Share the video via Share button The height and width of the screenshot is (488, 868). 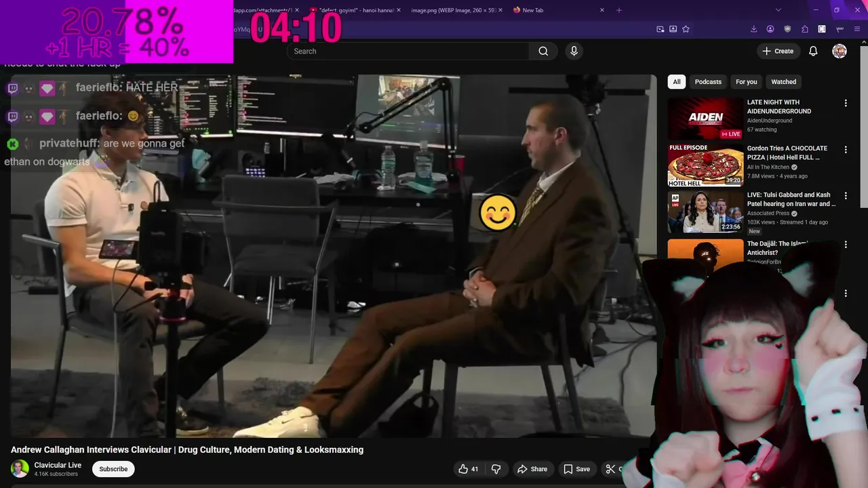pos(532,469)
